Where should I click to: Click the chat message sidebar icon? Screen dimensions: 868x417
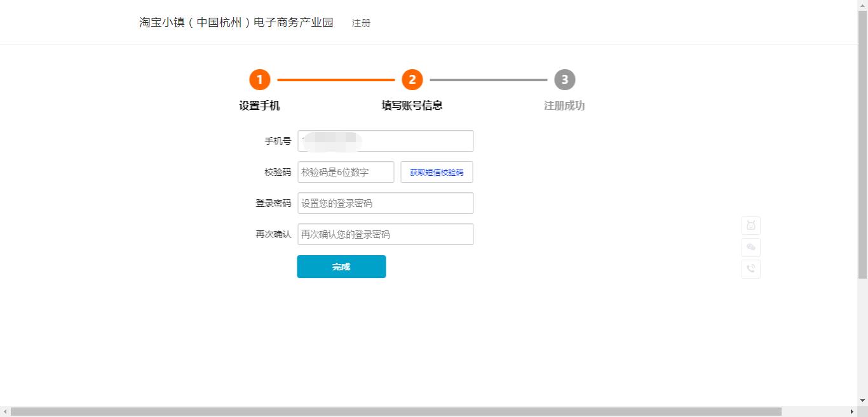coord(750,248)
